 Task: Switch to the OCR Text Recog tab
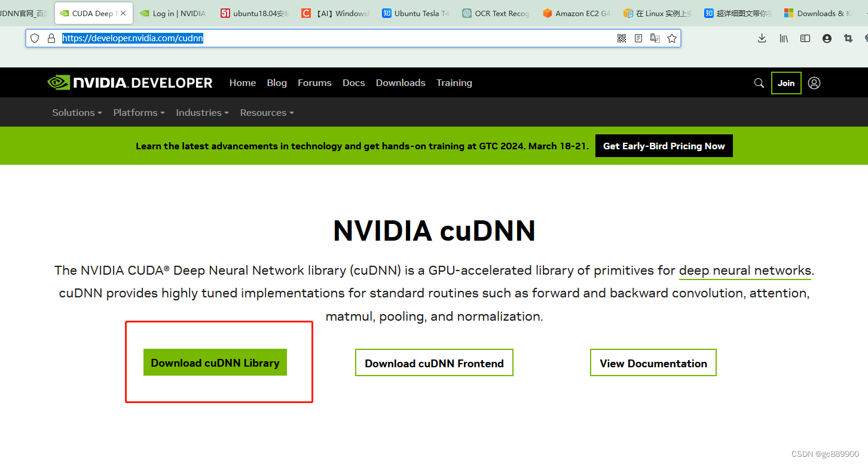coord(496,13)
